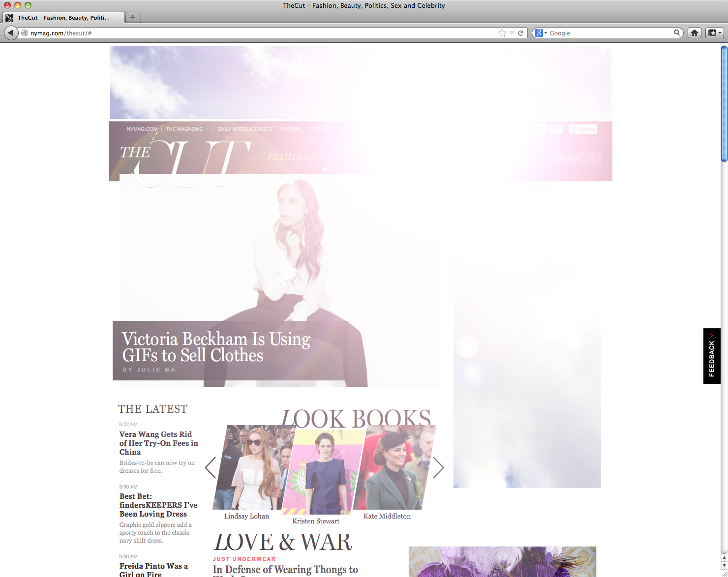728x577 pixels.
Task: Click the Graphic gold zippers summary text
Action: point(155,532)
